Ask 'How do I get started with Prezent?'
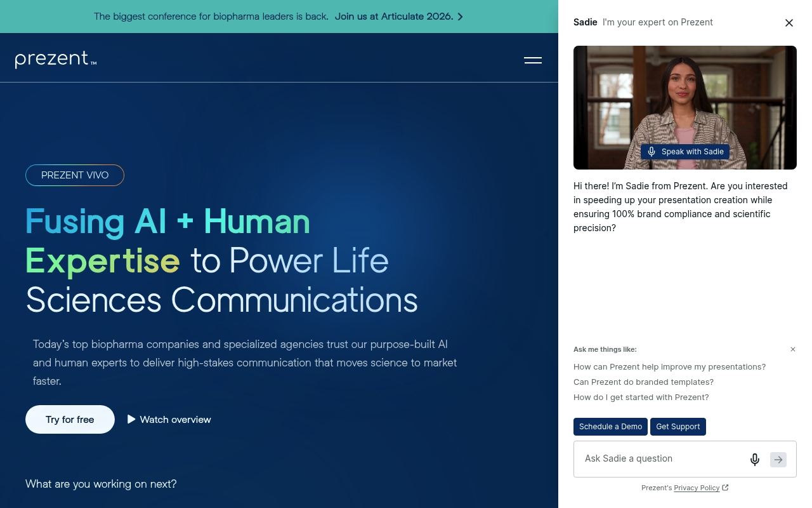 pos(641,397)
